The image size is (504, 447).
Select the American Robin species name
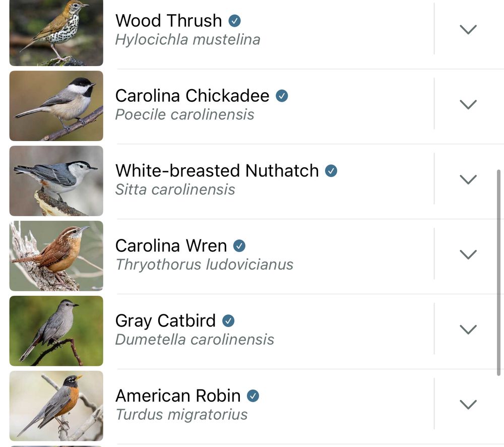[178, 396]
